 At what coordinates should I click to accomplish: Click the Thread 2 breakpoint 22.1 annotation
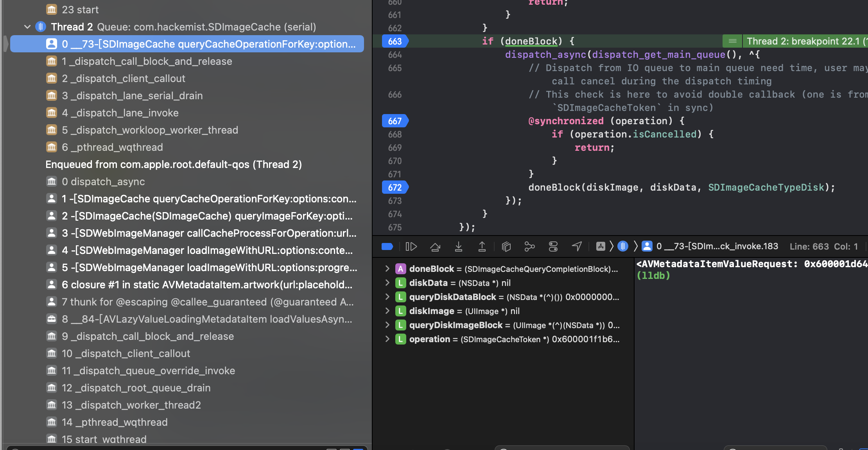click(x=805, y=41)
